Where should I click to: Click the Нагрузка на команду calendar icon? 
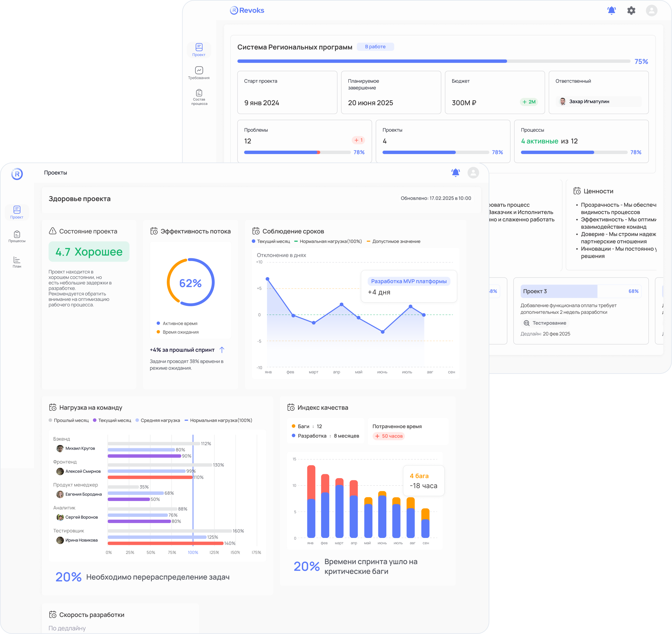[53, 407]
